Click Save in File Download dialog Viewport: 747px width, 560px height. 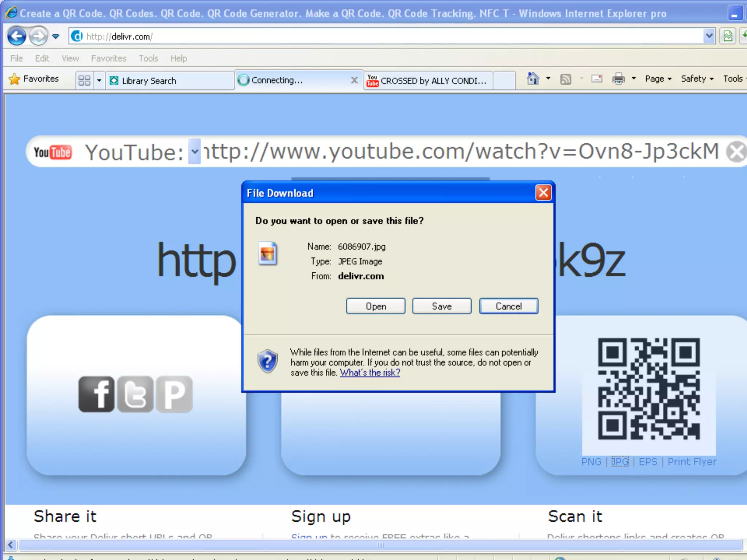(441, 306)
